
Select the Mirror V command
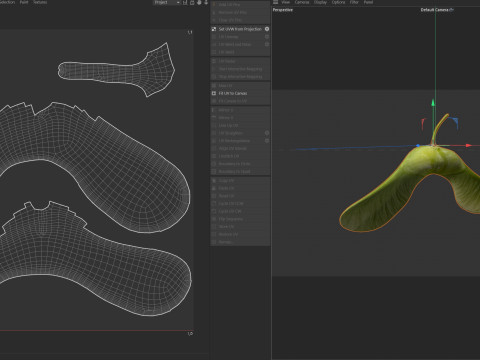coord(226,118)
